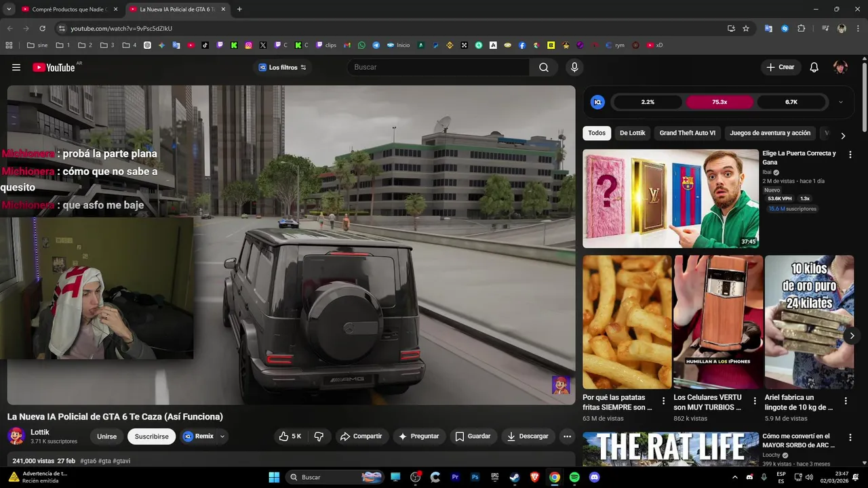Click the Guardar button
Viewport: 868px width, 488px height.
(473, 436)
